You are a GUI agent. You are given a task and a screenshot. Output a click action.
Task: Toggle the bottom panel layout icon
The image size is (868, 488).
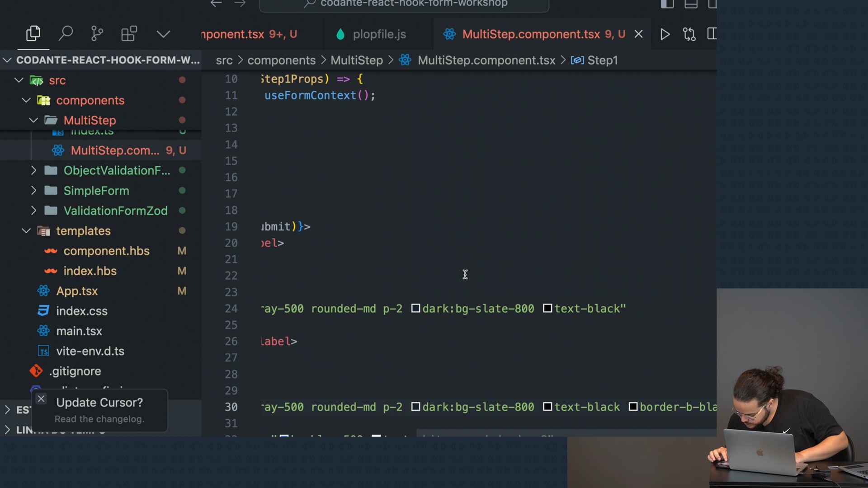pyautogui.click(x=690, y=4)
